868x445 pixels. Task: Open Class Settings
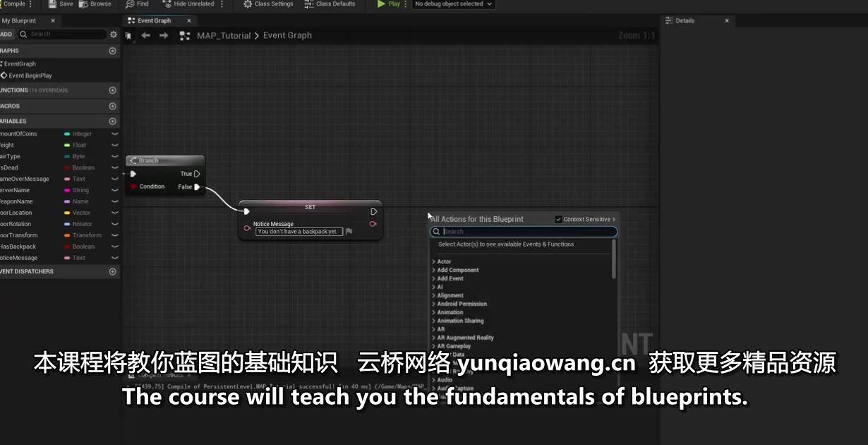click(268, 4)
